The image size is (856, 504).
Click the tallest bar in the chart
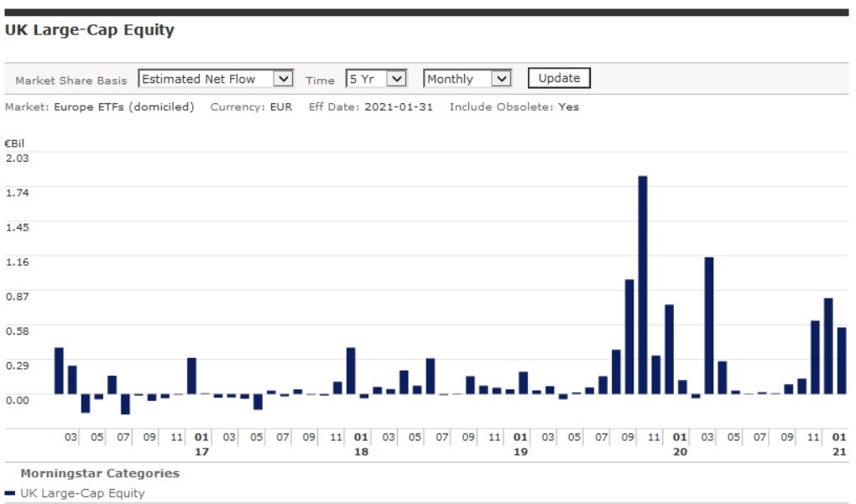click(x=643, y=285)
